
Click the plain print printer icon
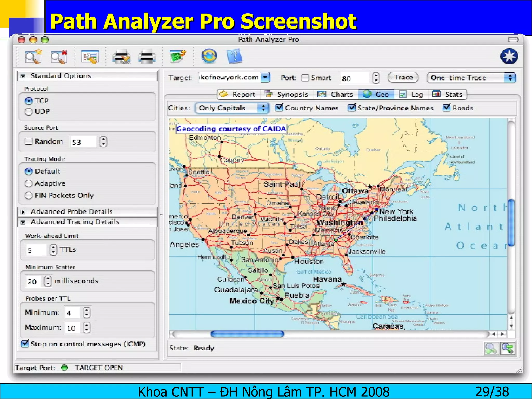[147, 56]
